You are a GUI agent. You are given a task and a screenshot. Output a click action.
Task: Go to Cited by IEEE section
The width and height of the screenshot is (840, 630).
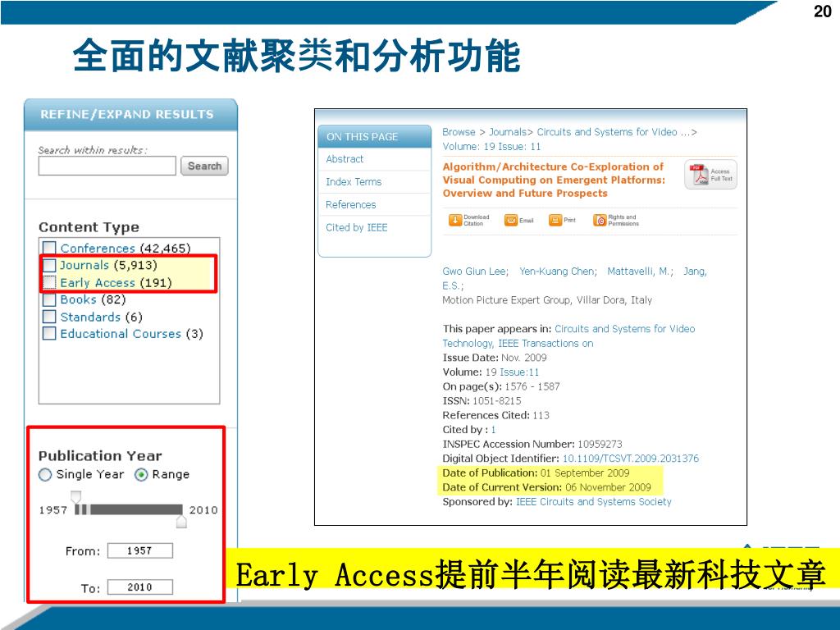[x=357, y=228]
